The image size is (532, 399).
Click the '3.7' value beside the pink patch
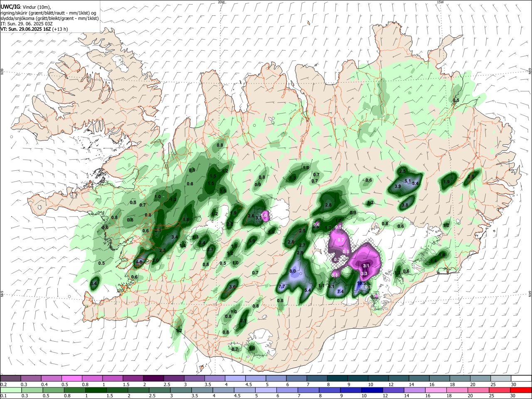pos(259,218)
